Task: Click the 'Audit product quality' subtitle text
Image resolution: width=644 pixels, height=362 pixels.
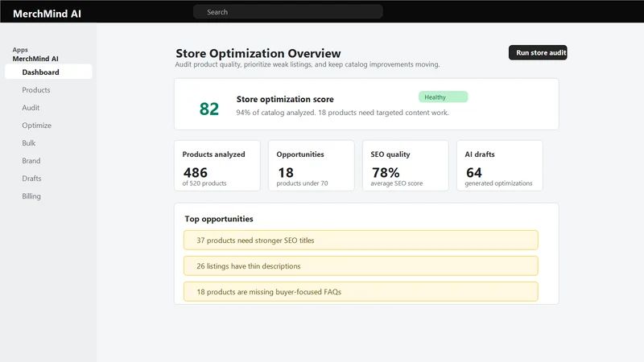Action: [308, 64]
